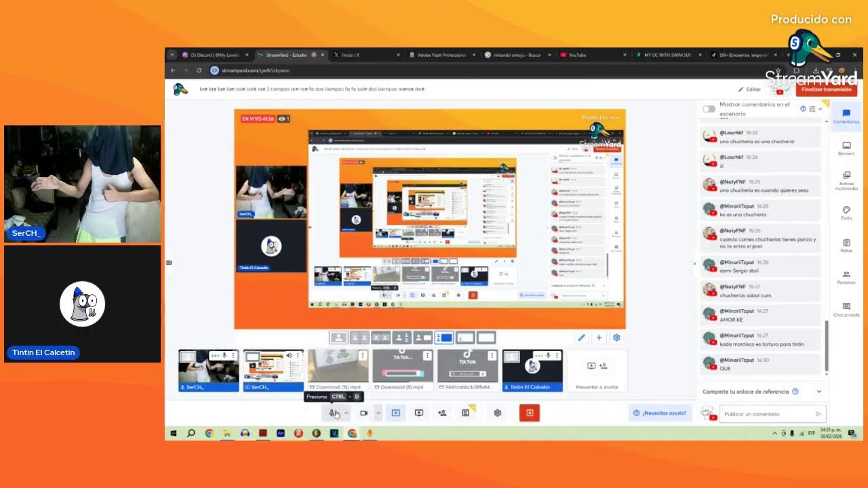Switch to the YouTube browser tab
The image size is (868, 488).
tap(593, 55)
